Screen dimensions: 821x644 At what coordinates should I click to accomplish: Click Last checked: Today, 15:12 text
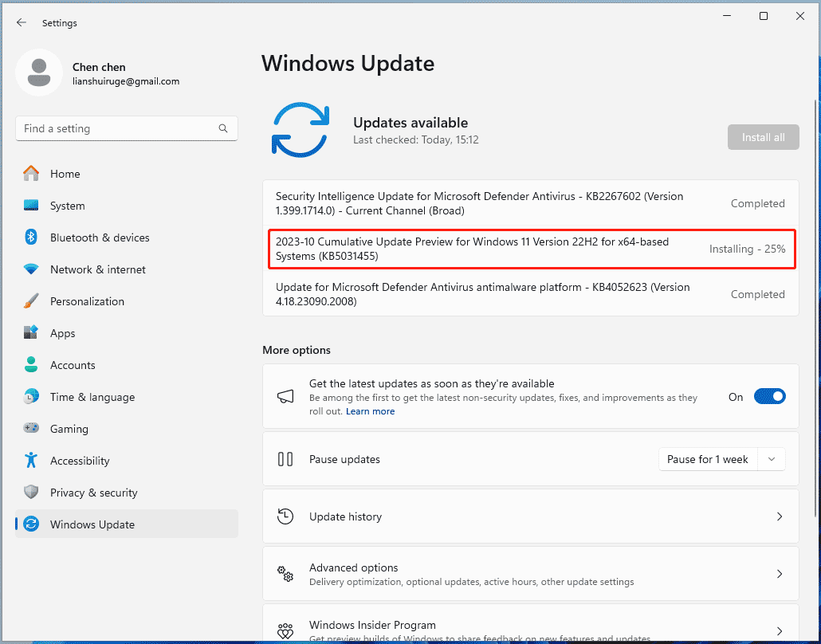(x=416, y=139)
